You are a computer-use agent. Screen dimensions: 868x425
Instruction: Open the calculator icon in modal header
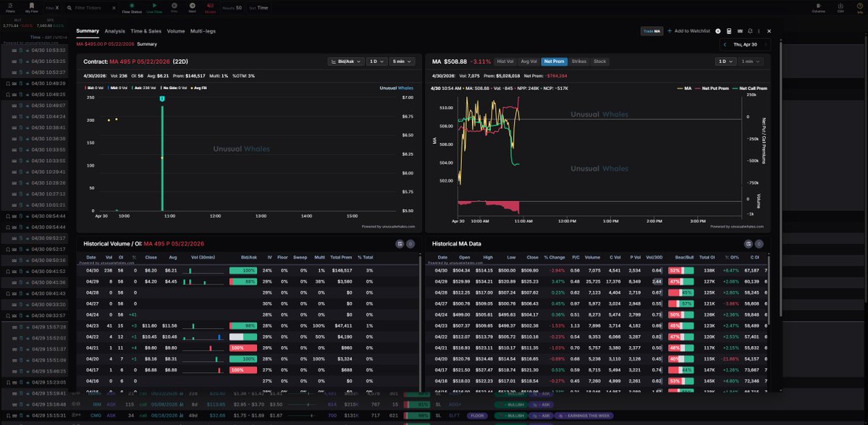729,32
